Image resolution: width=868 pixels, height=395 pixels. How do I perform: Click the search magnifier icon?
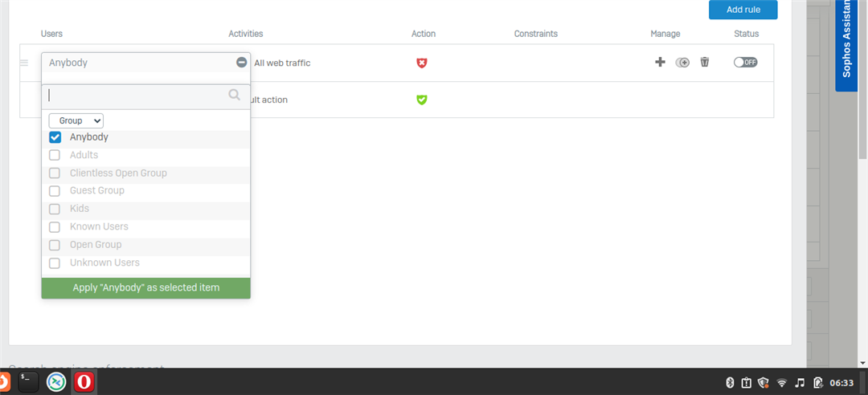tap(234, 96)
